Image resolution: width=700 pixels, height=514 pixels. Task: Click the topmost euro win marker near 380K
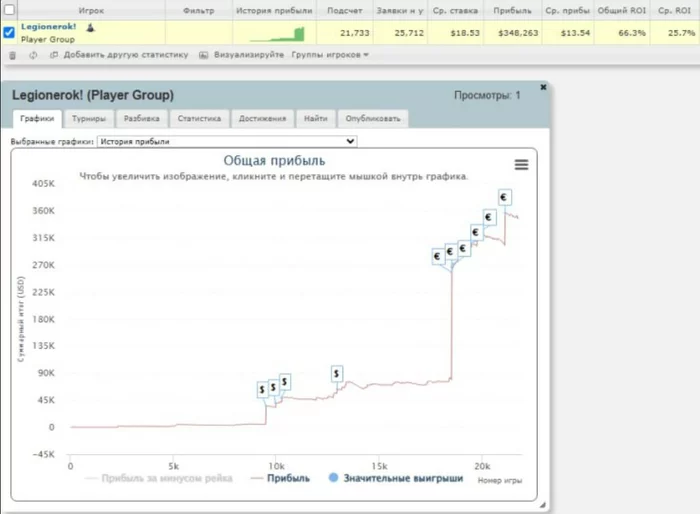click(x=504, y=197)
